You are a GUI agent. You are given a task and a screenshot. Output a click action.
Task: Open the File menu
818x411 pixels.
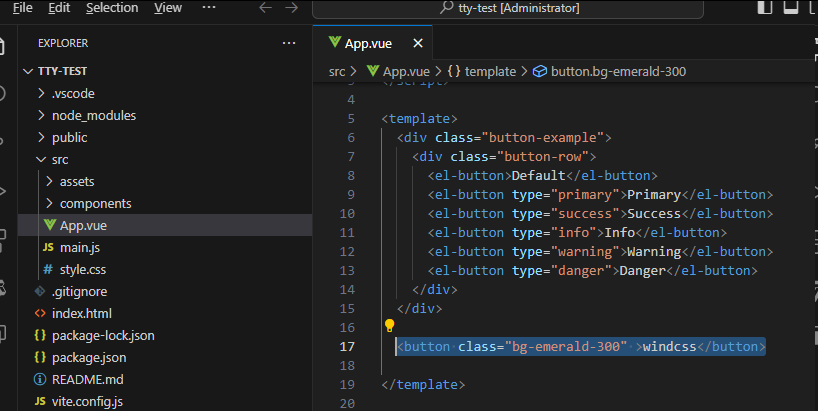coord(22,8)
